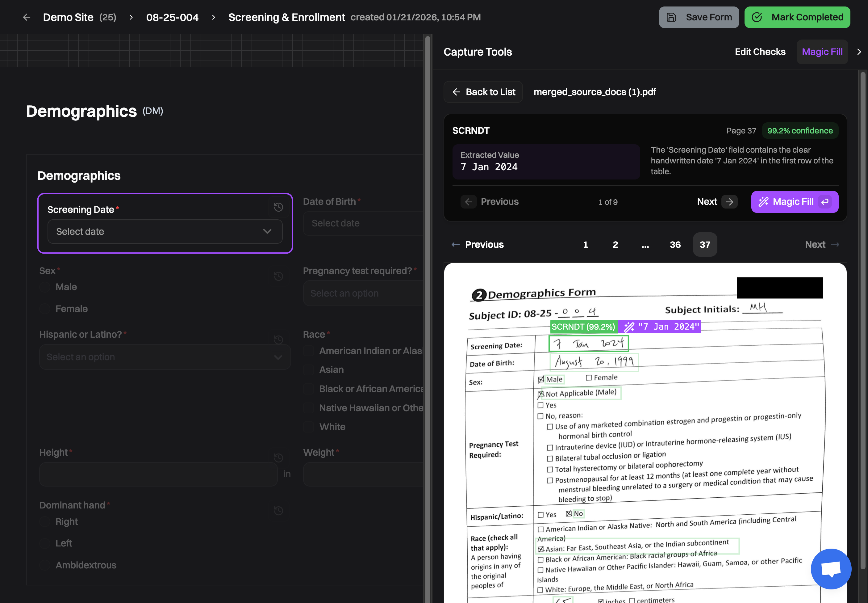Open the Screening Date dropdown
Viewport: 868px width, 603px height.
(165, 232)
